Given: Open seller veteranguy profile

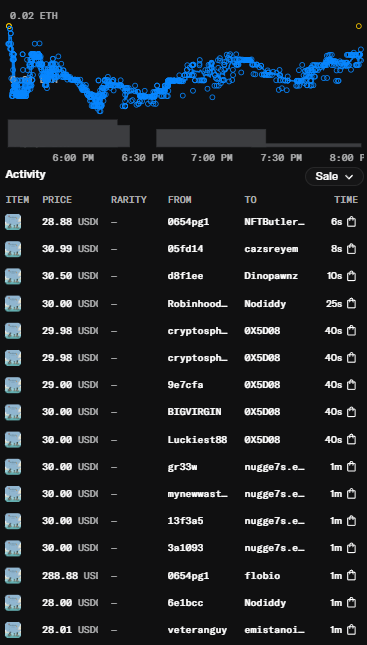Looking at the screenshot, I should [x=197, y=630].
